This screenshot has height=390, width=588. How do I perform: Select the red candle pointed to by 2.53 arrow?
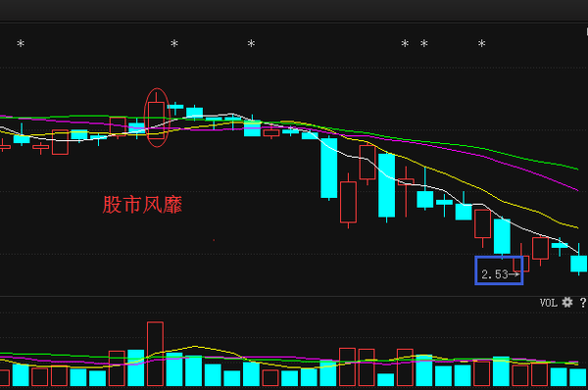(x=521, y=263)
